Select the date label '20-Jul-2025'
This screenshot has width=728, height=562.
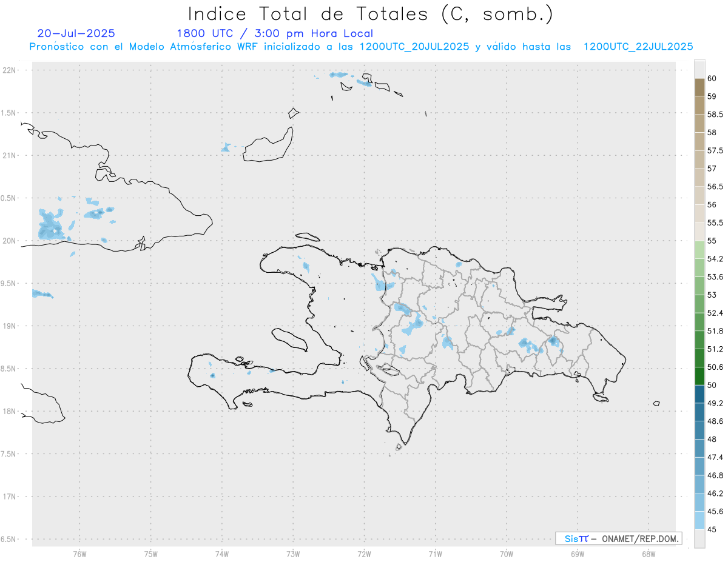pos(76,33)
